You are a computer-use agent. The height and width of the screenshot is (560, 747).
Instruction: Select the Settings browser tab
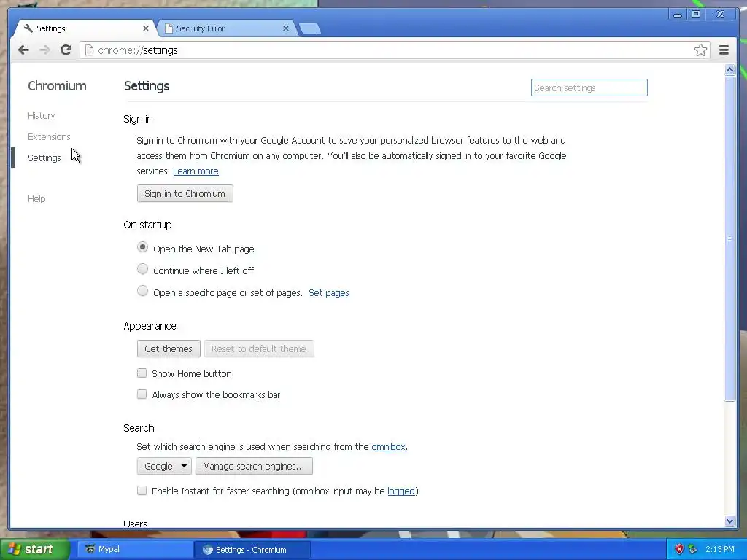[85, 28]
